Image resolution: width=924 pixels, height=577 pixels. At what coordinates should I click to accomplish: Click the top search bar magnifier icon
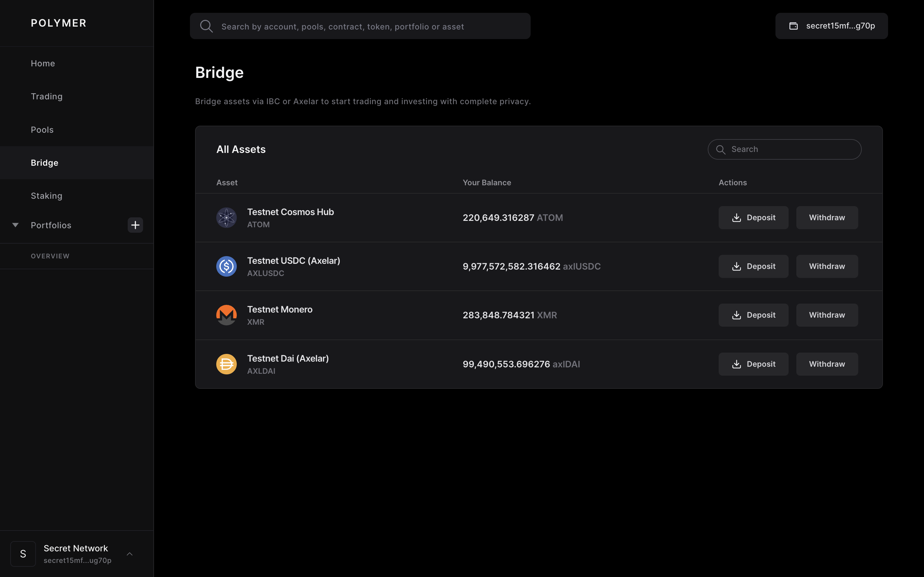tap(206, 26)
